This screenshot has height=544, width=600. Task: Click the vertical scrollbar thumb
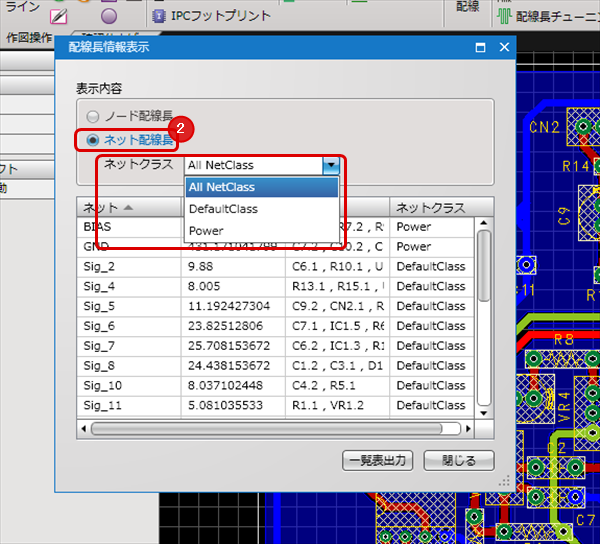coord(484,266)
